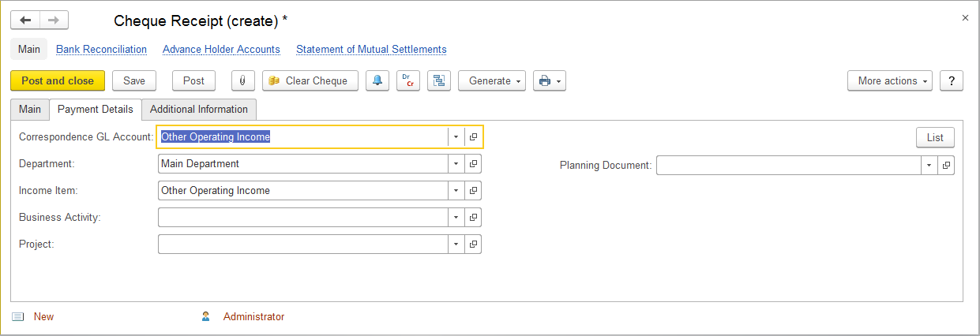
Task: Go back with left arrow
Action: click(x=25, y=21)
